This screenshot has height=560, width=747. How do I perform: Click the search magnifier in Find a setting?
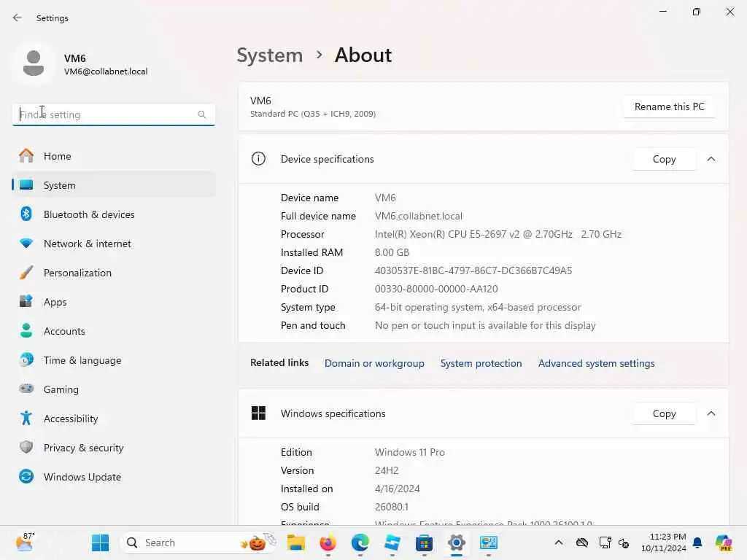click(201, 114)
